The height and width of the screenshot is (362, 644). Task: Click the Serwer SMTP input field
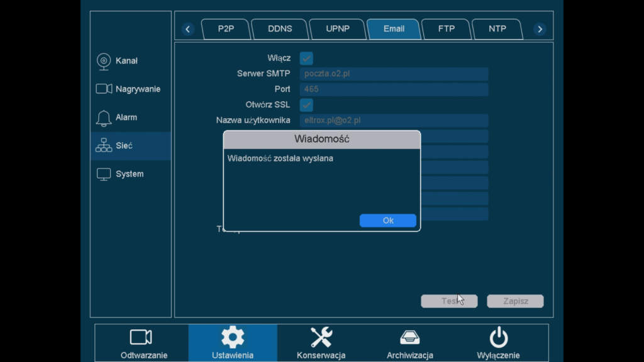[394, 74]
